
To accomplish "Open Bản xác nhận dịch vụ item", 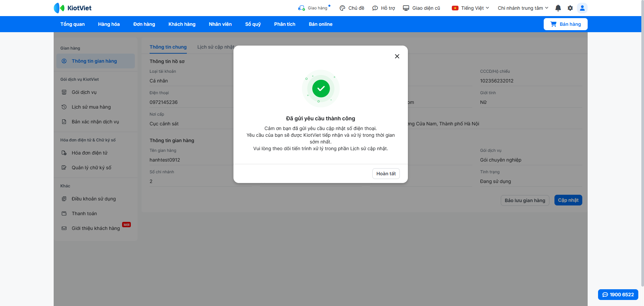I will coord(96,122).
